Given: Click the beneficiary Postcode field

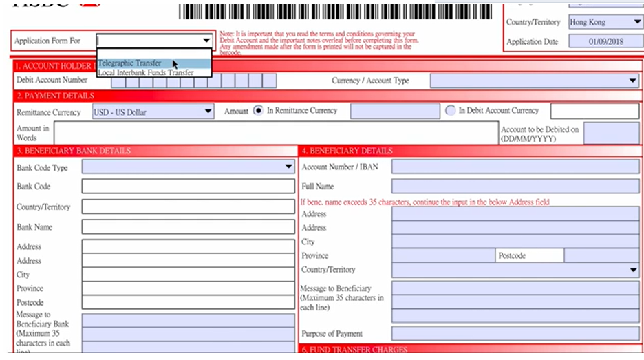Looking at the screenshot, I should tap(601, 255).
